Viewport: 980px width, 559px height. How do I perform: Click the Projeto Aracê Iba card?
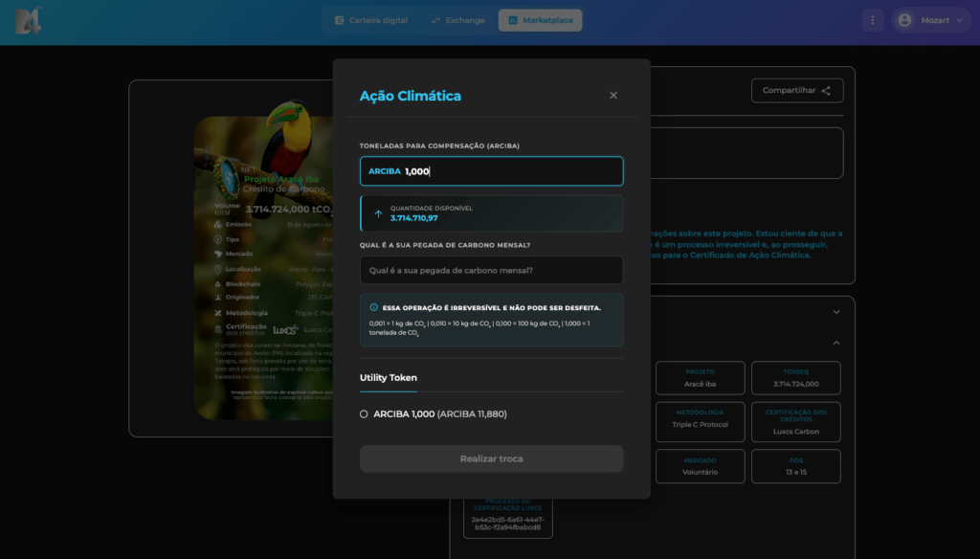[x=700, y=378]
